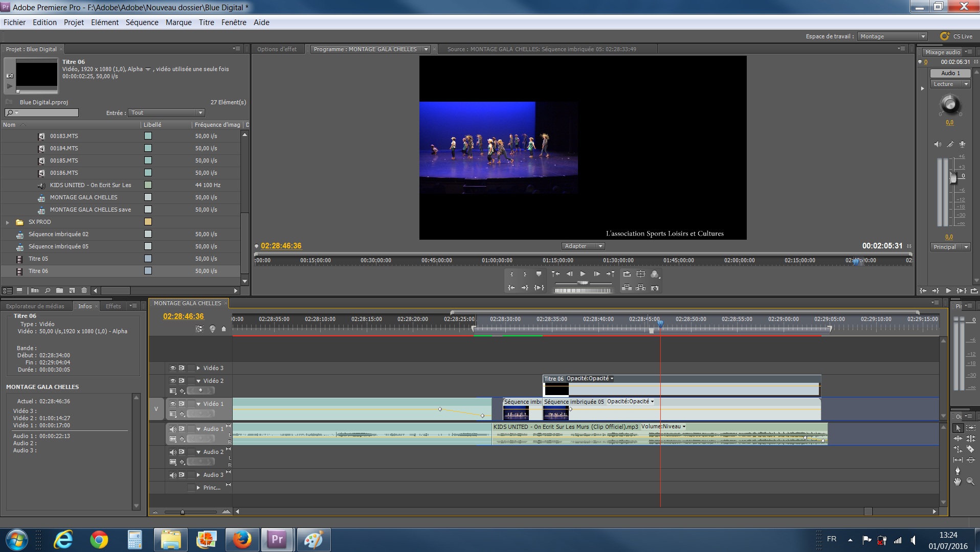Image resolution: width=980 pixels, height=552 pixels.
Task: Step back one frame in Program monitor
Action: (569, 274)
